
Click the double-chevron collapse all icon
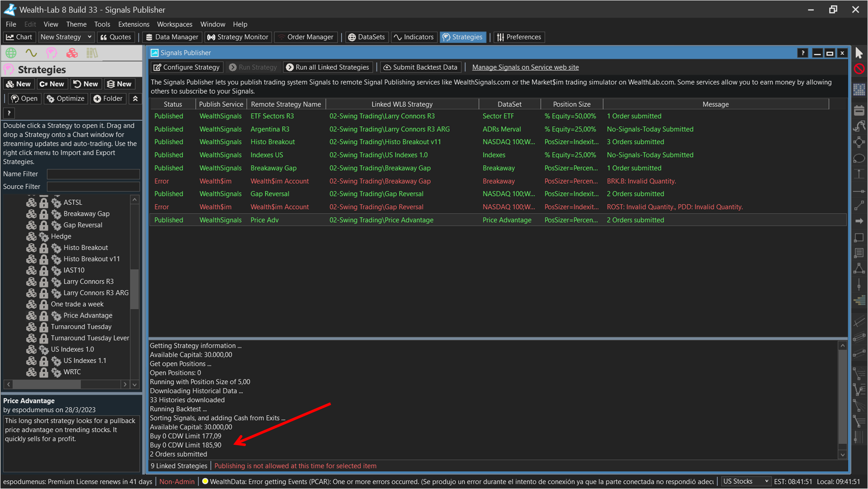pos(135,98)
